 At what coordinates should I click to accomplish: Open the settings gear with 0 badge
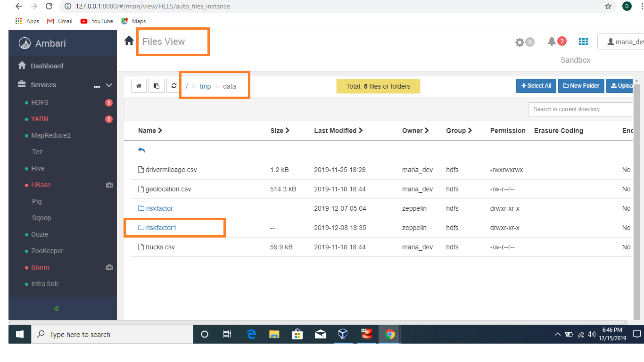click(520, 42)
